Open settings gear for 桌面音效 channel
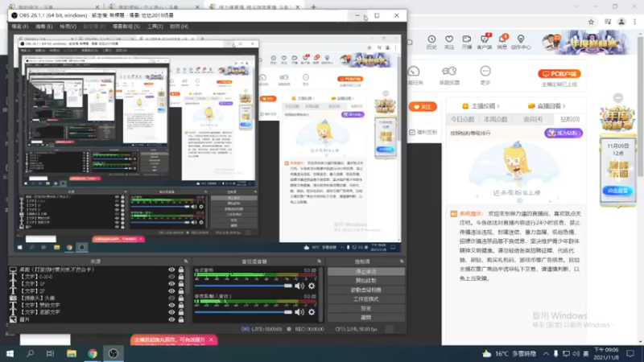 312,286
